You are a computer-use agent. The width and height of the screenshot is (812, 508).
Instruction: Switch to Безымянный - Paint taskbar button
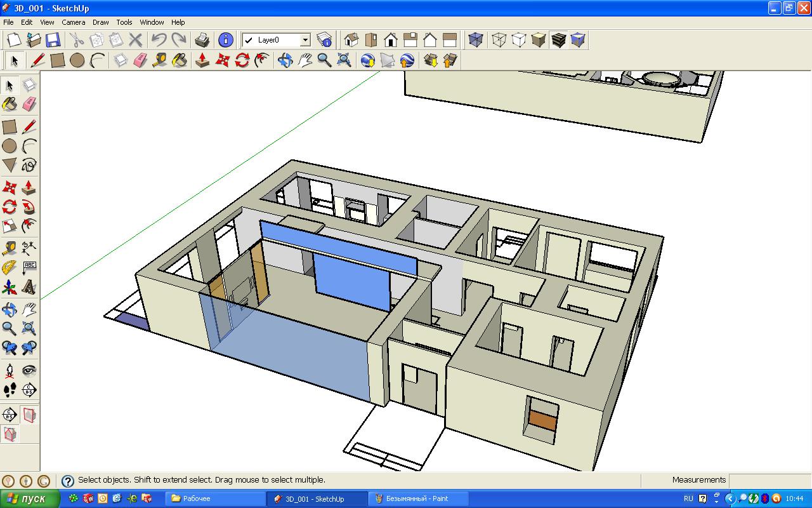coord(418,498)
